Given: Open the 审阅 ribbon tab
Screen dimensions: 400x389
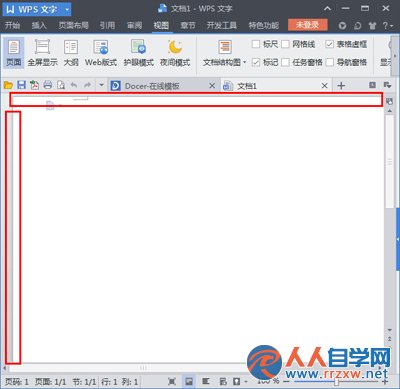Looking at the screenshot, I should point(134,25).
